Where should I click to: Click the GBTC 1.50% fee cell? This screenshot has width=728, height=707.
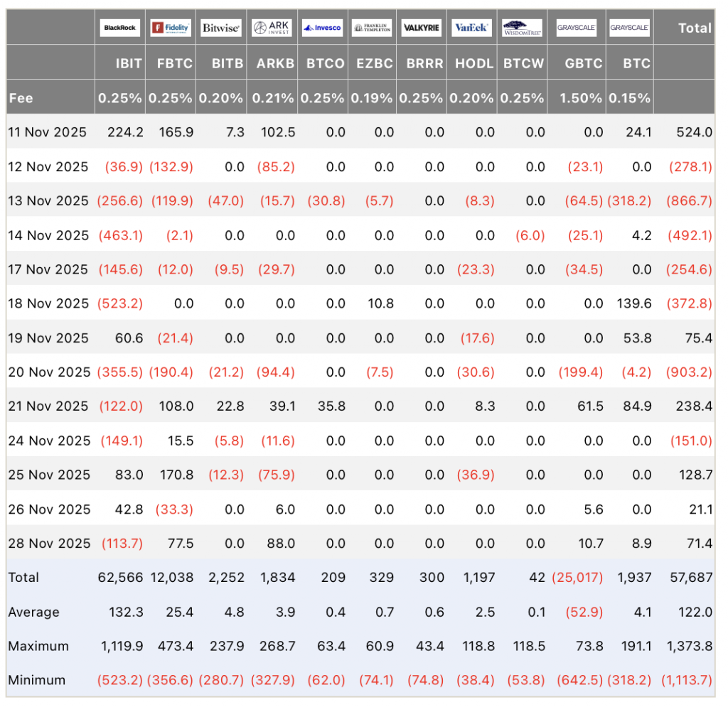tap(583, 98)
